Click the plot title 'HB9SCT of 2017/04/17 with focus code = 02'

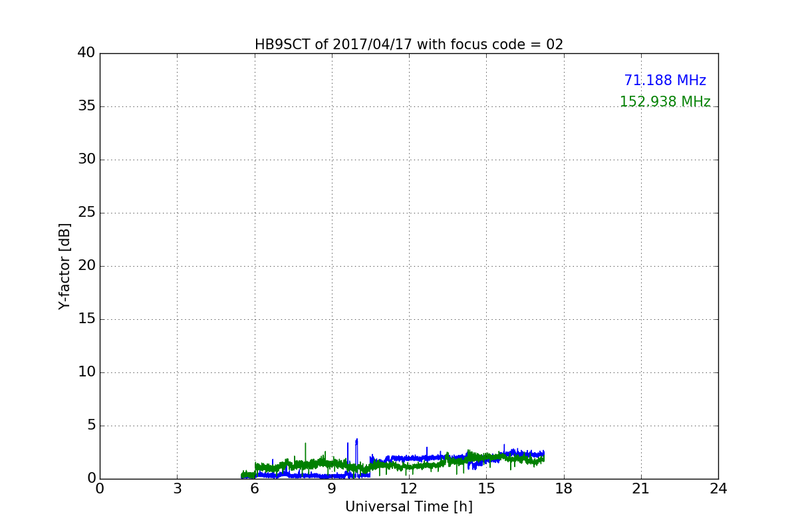point(409,45)
